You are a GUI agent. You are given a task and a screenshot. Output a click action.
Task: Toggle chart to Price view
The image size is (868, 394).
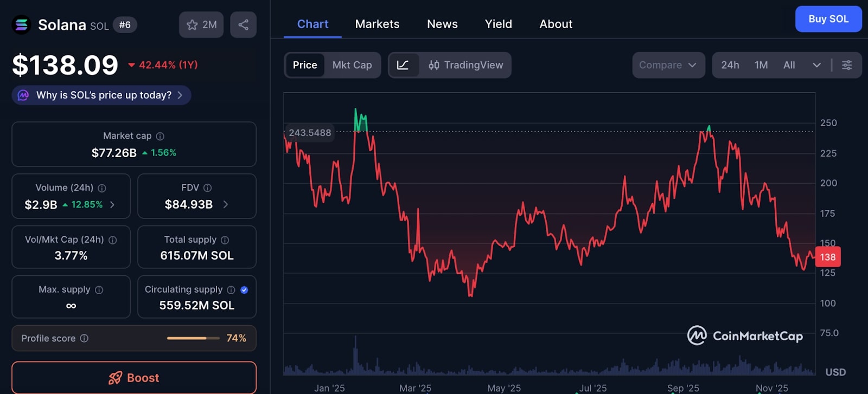305,65
